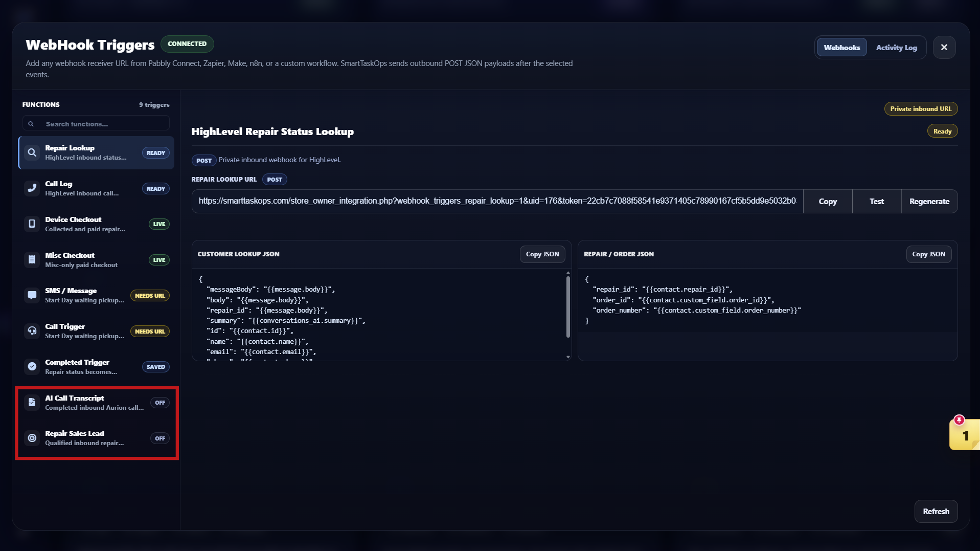Click the Repair Sales Lead target icon
Viewport: 980px width, 551px height.
tap(32, 438)
